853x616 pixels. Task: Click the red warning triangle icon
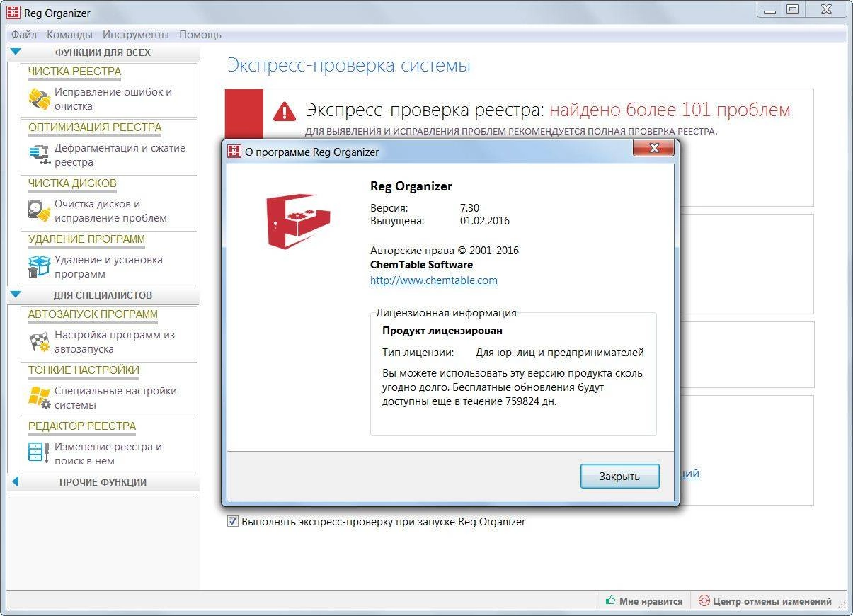(x=284, y=110)
